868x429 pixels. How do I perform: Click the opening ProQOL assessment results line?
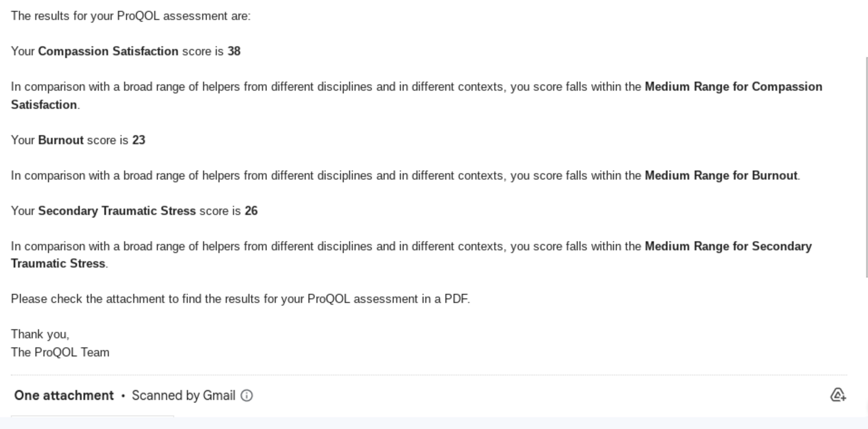tap(131, 16)
